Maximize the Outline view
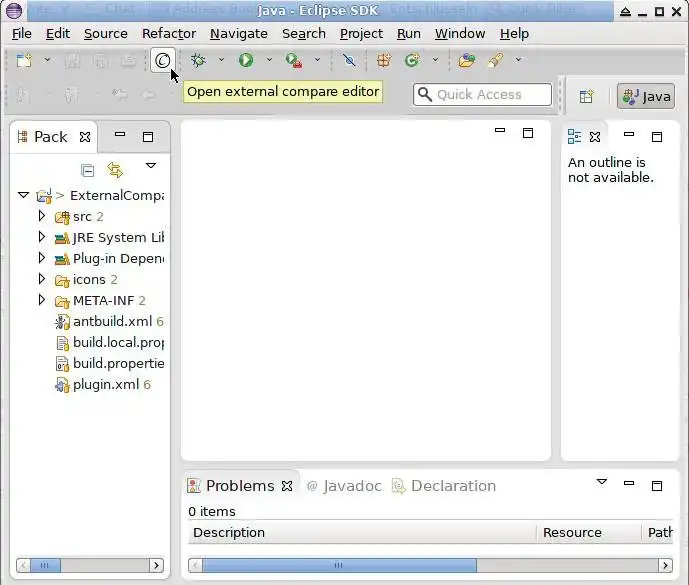689x585 pixels. tap(657, 137)
